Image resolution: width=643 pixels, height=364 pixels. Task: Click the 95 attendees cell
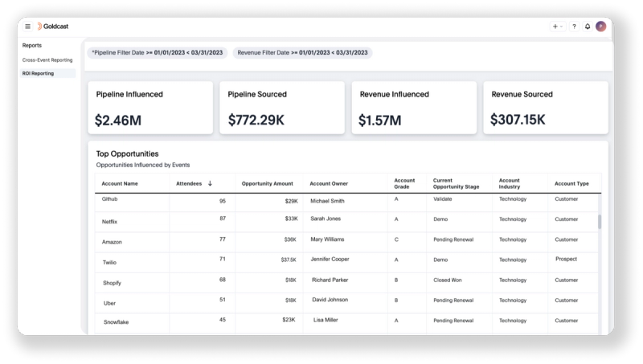point(223,201)
